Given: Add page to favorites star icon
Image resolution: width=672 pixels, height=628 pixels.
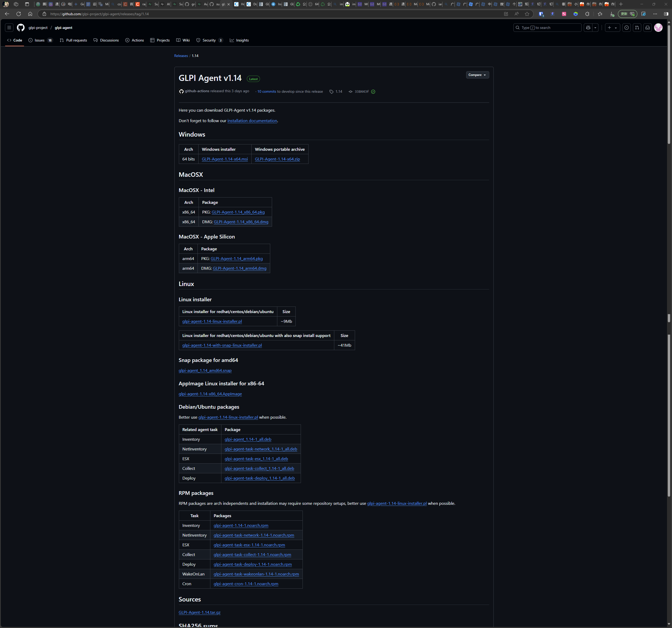Looking at the screenshot, I should pyautogui.click(x=527, y=14).
